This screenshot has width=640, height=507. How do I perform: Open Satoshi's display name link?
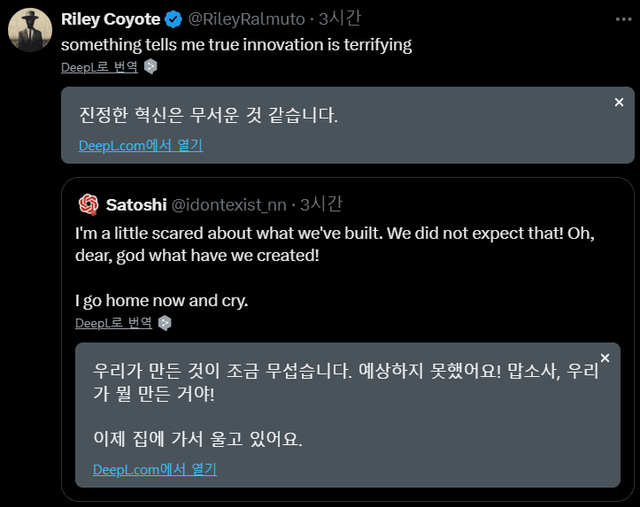click(x=135, y=204)
